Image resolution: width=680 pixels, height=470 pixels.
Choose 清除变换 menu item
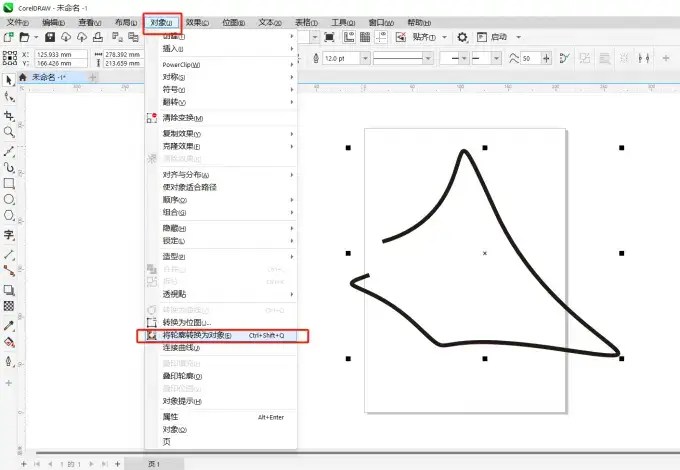tap(222, 118)
